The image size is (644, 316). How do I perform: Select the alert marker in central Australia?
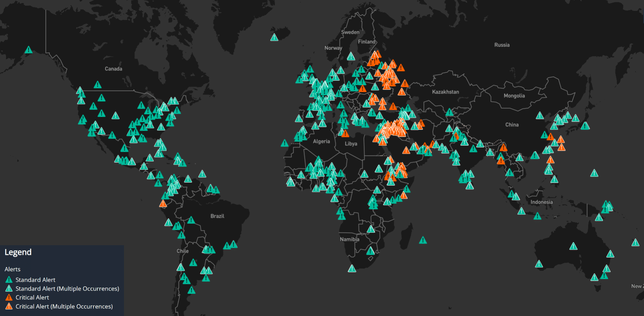(x=573, y=246)
